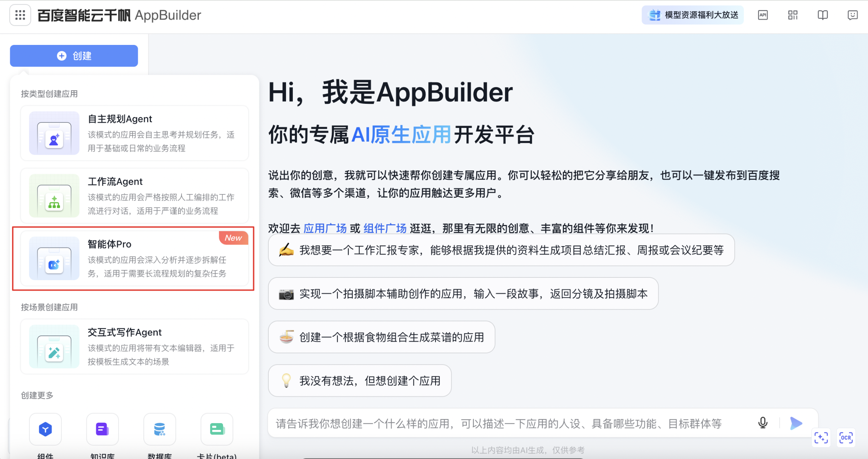Open the documentation book icon
Image resolution: width=868 pixels, height=459 pixels.
click(x=823, y=15)
